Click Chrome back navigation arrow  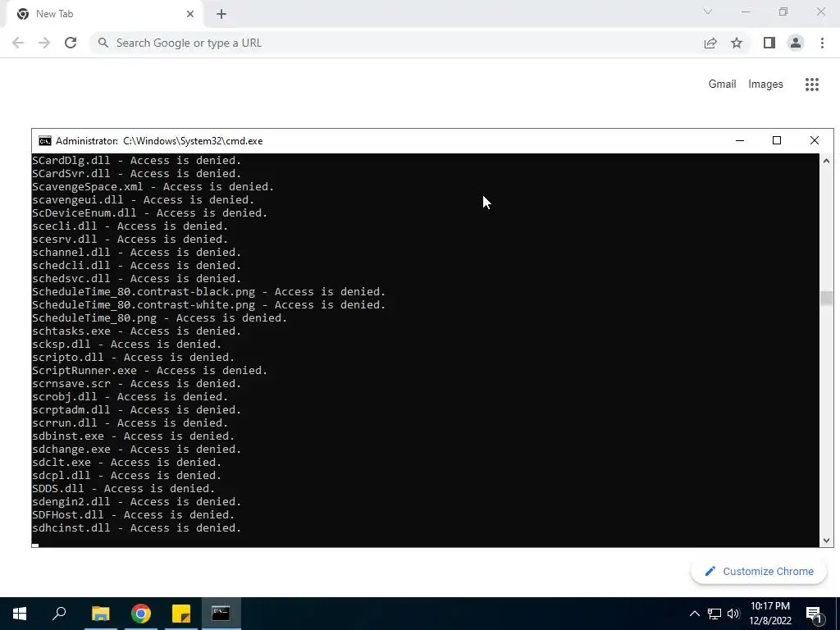18,43
